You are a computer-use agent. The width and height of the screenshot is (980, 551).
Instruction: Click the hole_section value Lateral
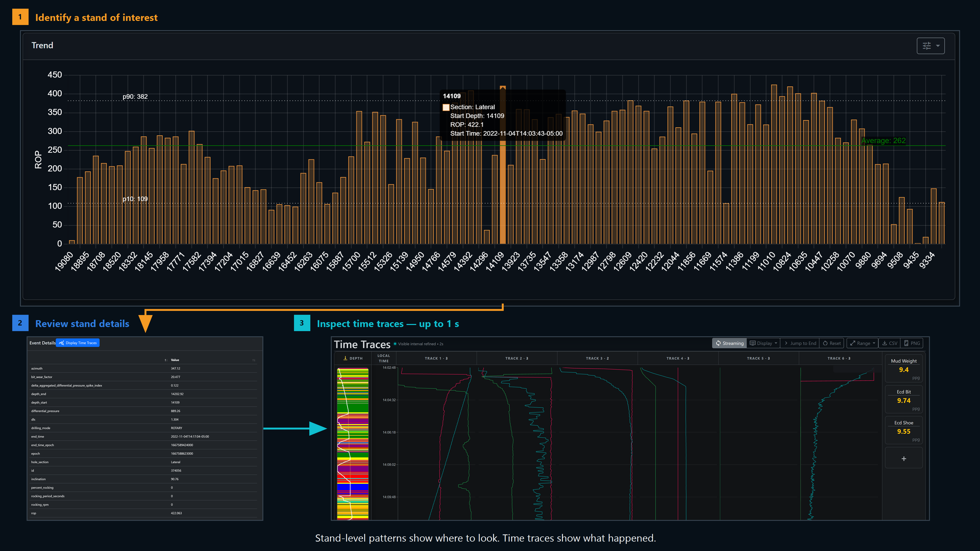[x=175, y=462]
